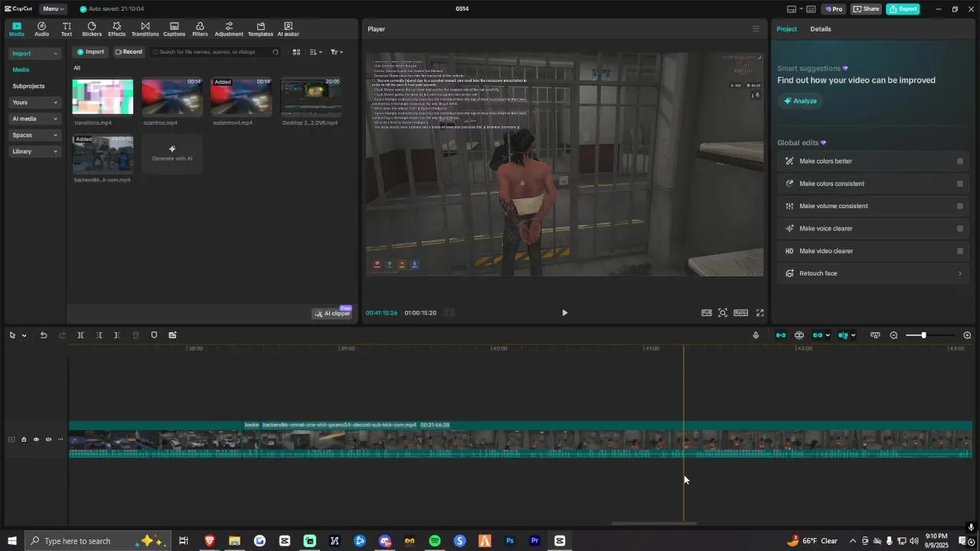The width and height of the screenshot is (980, 551).
Task: Enable Make volume consistent checkbox
Action: (x=959, y=206)
